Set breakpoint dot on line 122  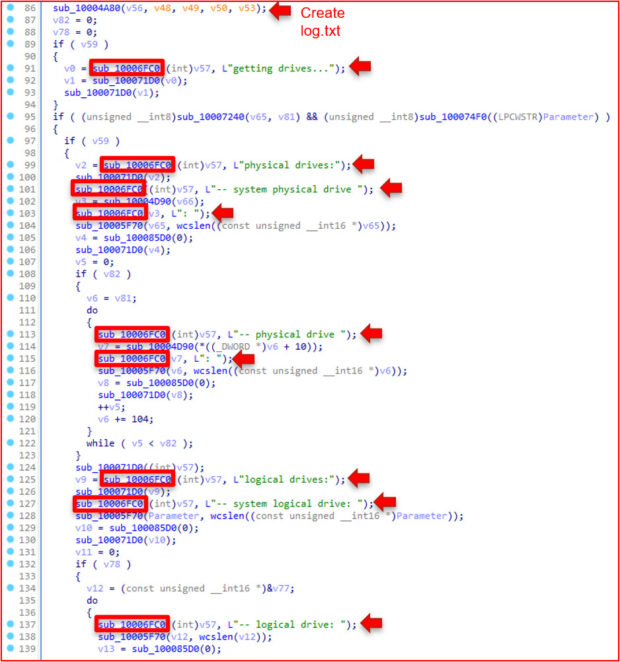pos(11,443)
